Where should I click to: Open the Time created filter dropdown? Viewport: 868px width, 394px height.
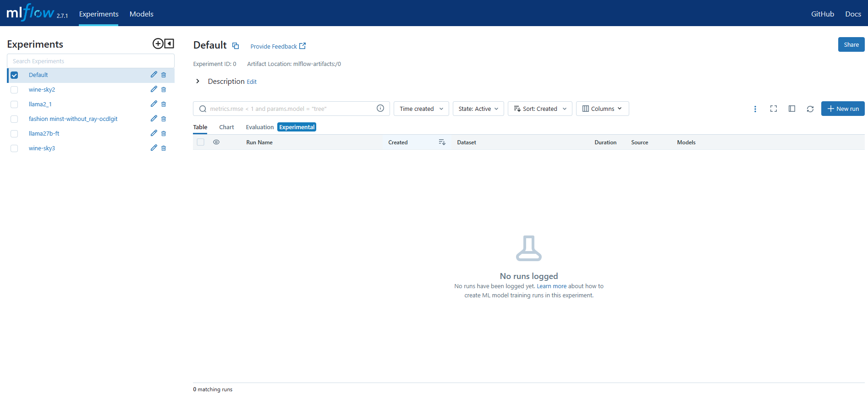pyautogui.click(x=421, y=109)
